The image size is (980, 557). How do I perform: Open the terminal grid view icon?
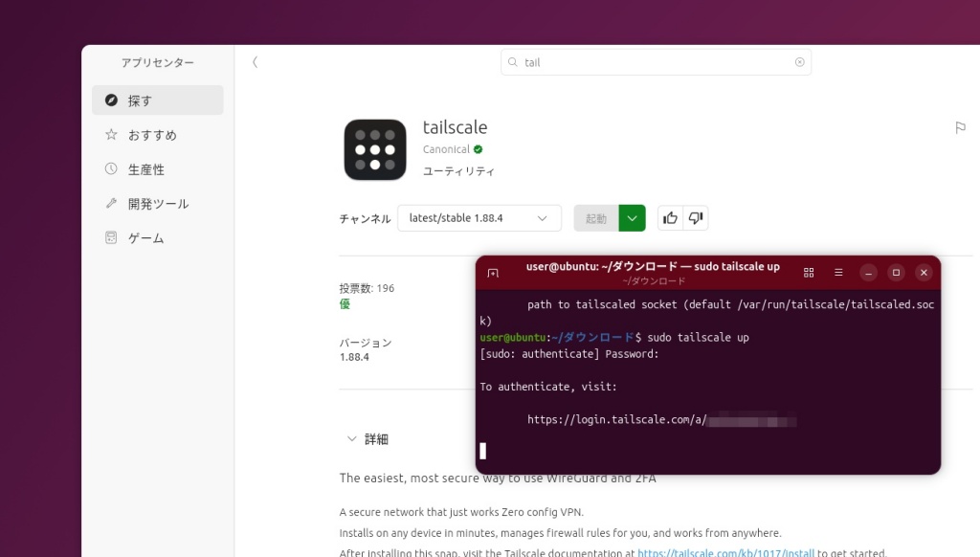809,273
